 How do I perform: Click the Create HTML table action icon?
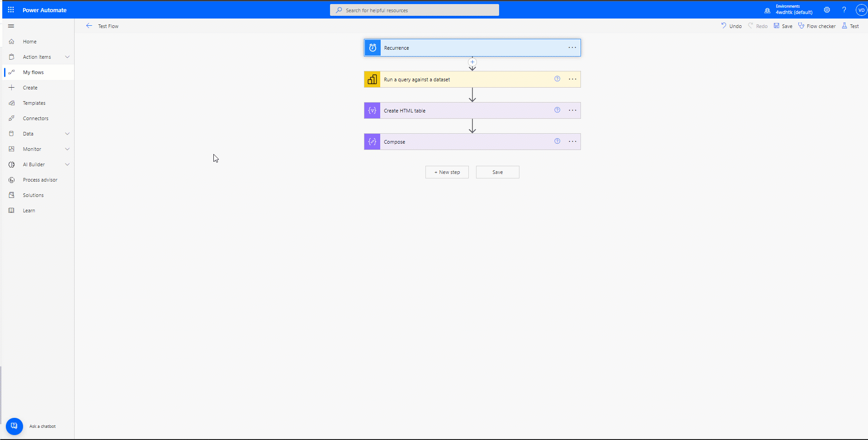click(x=372, y=111)
